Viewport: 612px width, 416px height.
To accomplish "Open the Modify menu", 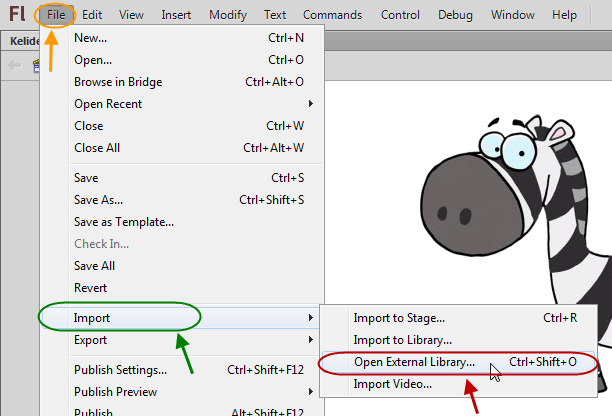I will pos(228,15).
